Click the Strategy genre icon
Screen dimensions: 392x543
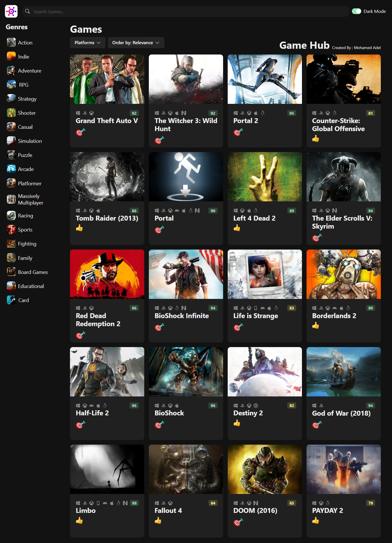[11, 99]
